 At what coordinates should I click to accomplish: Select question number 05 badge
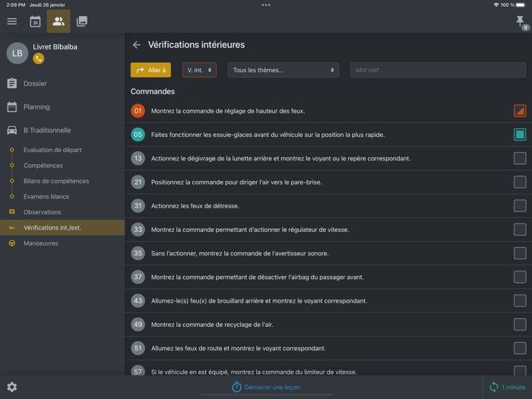[138, 135]
